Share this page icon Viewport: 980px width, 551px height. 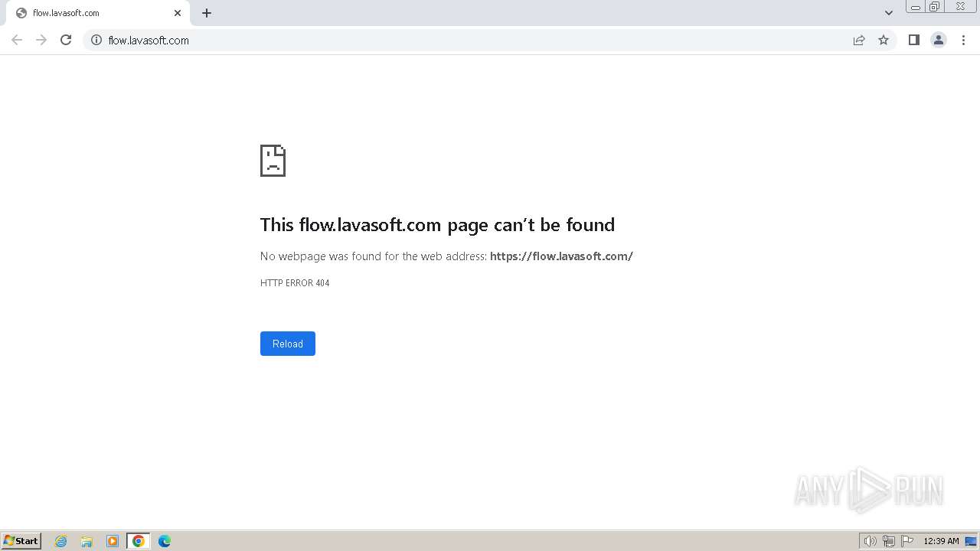(x=859, y=40)
